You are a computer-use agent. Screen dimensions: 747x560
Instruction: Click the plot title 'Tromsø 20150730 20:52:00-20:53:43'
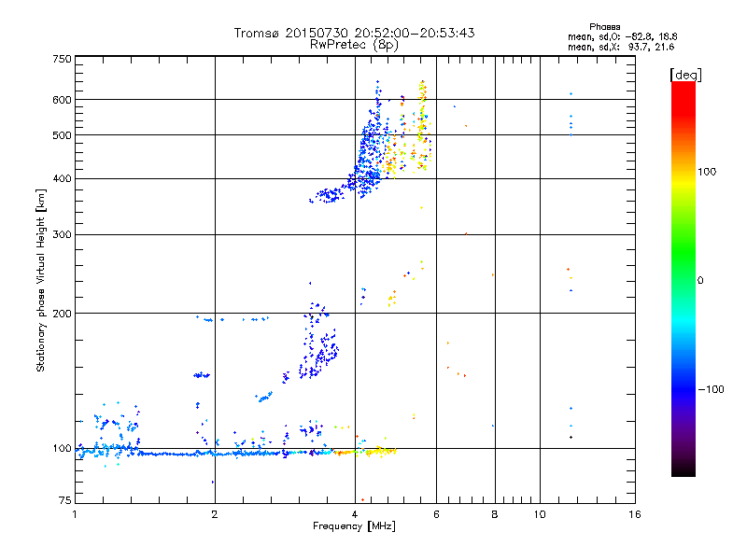tap(354, 33)
